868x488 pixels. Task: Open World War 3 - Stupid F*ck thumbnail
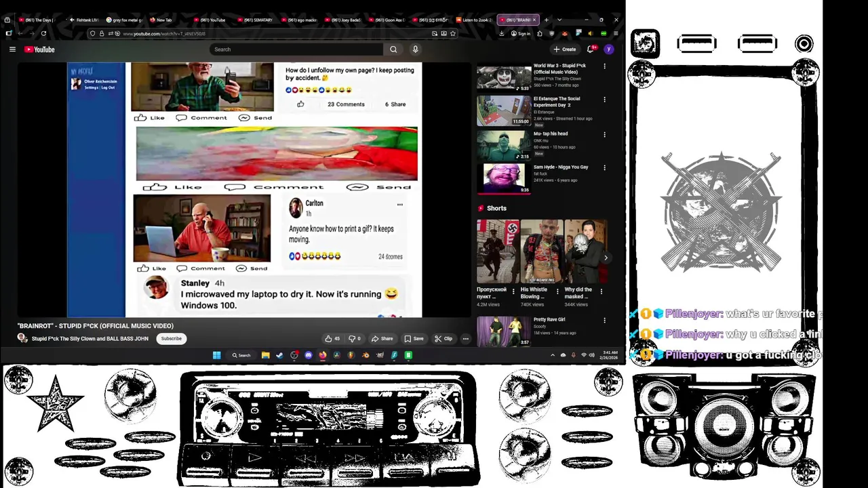pos(503,78)
